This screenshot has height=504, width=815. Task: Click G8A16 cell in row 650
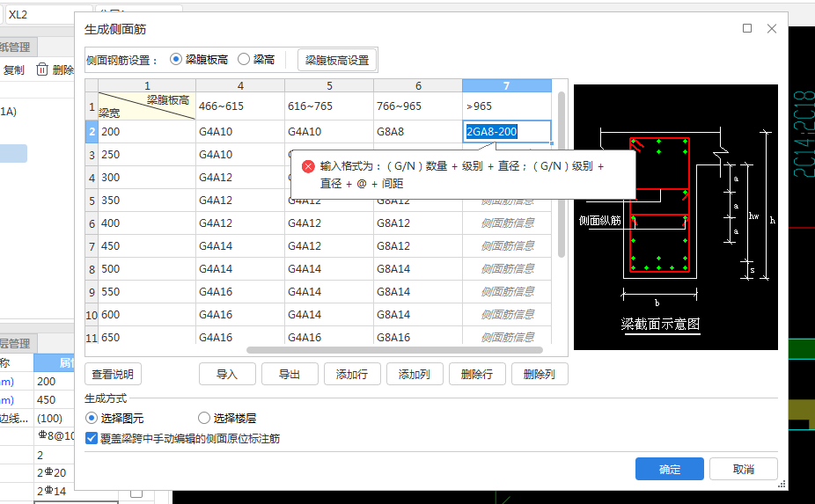point(418,337)
